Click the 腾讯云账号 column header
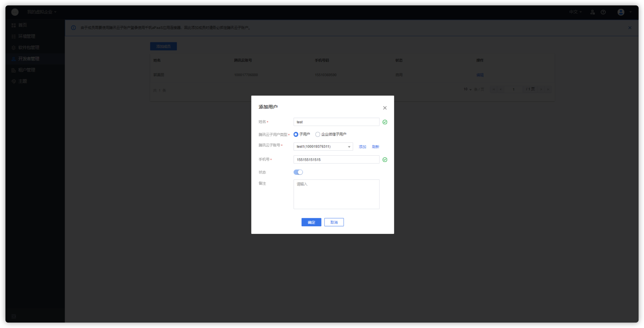 pos(243,60)
